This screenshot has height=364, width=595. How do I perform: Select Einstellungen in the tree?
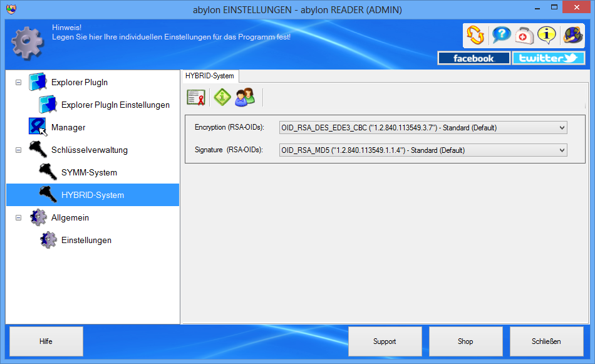point(86,240)
